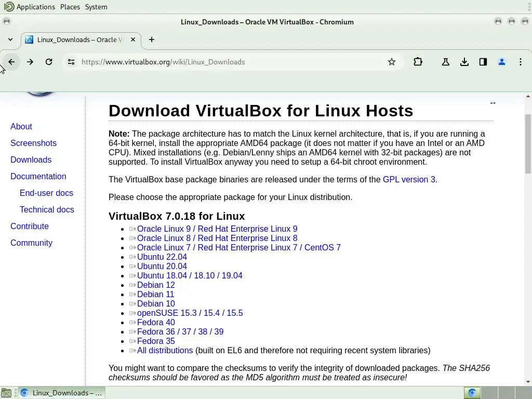Open the Extensions puzzle icon

(x=418, y=62)
